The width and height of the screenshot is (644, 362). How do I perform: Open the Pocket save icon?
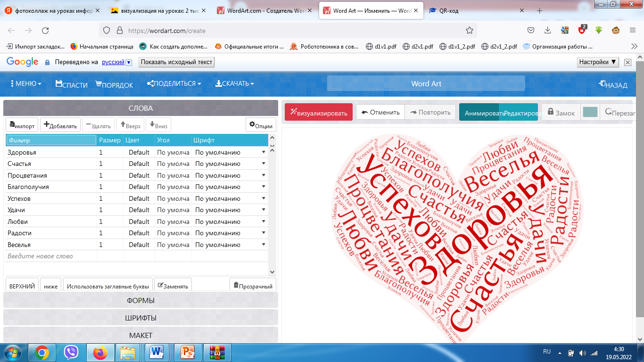[530, 30]
